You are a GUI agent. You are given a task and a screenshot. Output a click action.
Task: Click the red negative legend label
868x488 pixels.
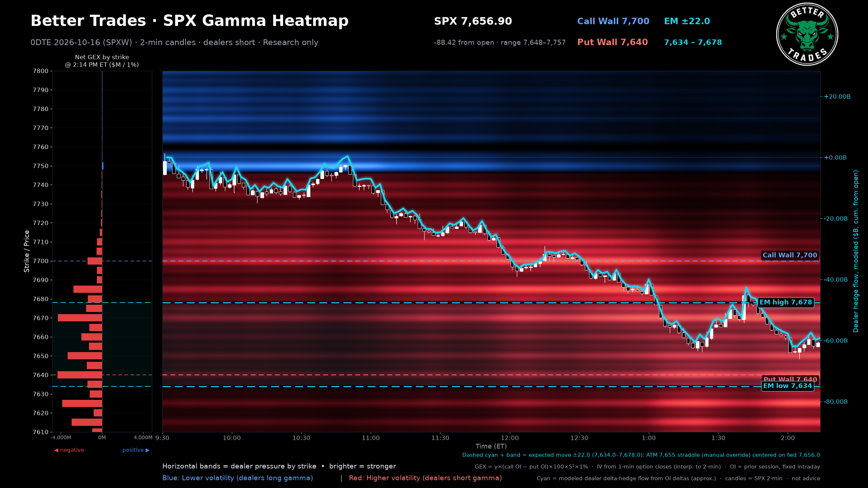[x=69, y=450]
